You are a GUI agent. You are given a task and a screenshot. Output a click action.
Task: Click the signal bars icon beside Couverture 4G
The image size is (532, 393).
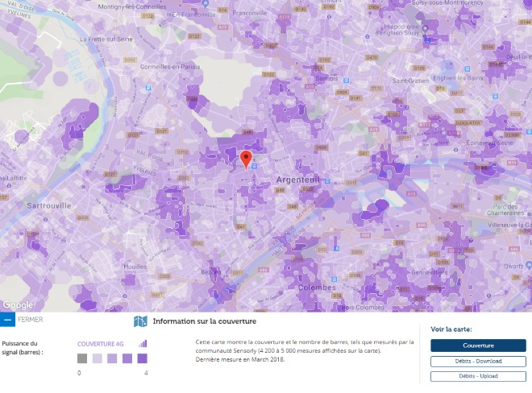(x=143, y=344)
